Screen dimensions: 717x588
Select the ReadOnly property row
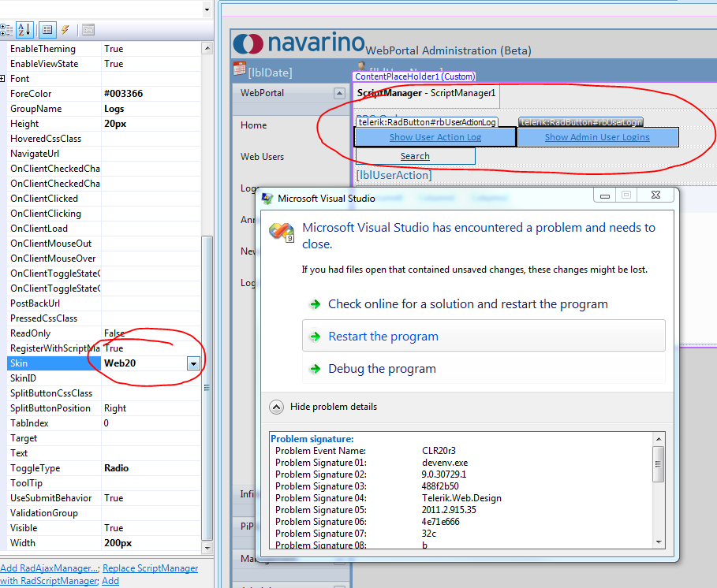pyautogui.click(x=104, y=333)
